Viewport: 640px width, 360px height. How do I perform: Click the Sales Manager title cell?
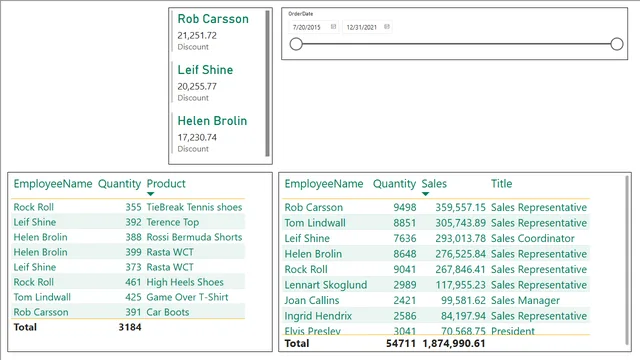pos(525,300)
